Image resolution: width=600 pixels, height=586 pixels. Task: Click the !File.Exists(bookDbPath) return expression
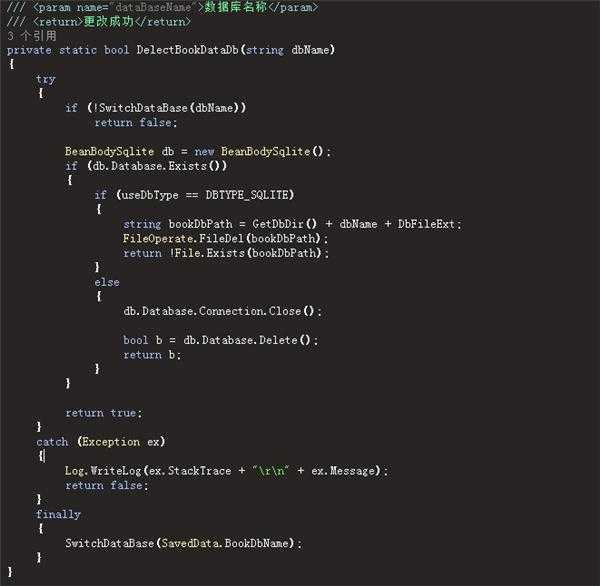pos(245,253)
